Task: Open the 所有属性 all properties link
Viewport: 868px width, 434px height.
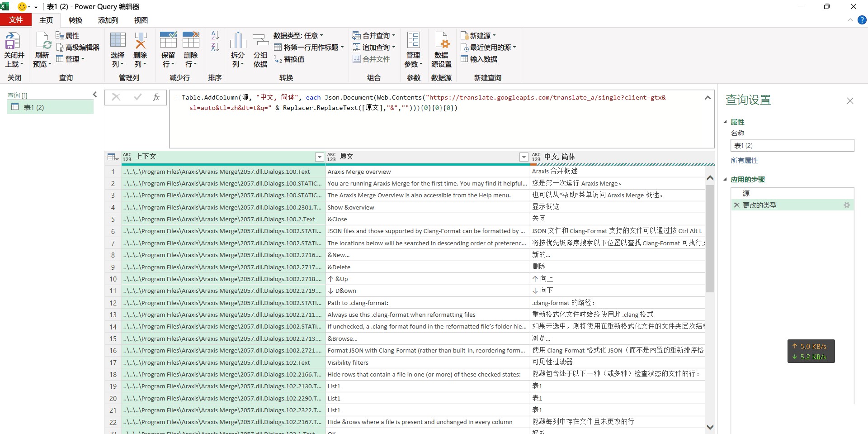Action: [744, 160]
